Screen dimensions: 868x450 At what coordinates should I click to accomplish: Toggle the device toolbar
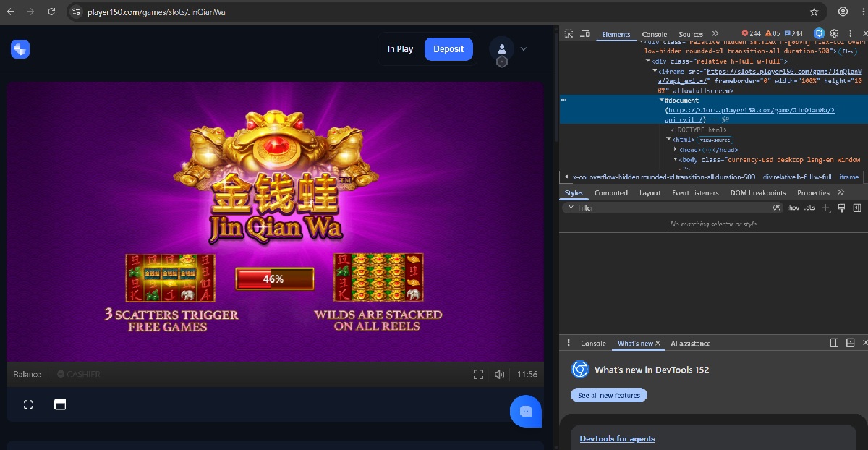click(x=584, y=33)
